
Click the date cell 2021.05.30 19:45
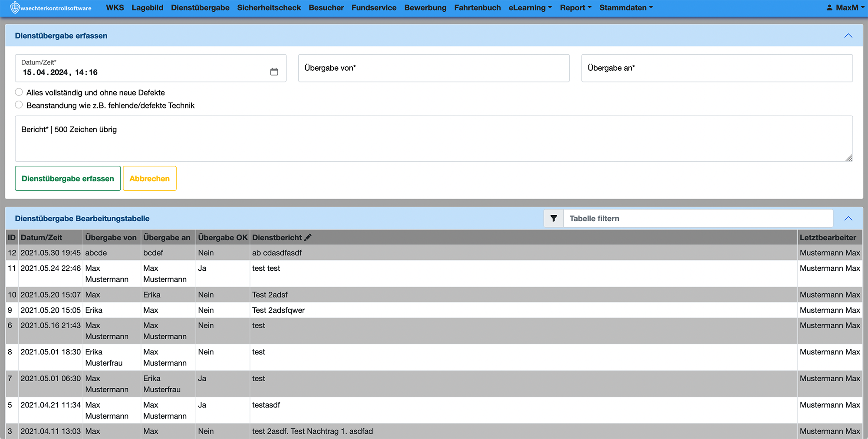pos(51,252)
